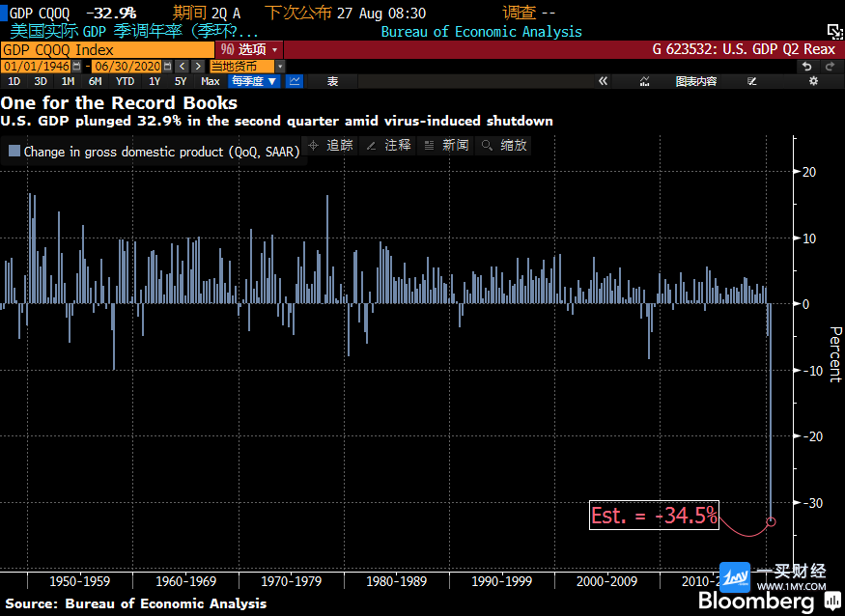Click the 1960-1969 axis label

[186, 581]
